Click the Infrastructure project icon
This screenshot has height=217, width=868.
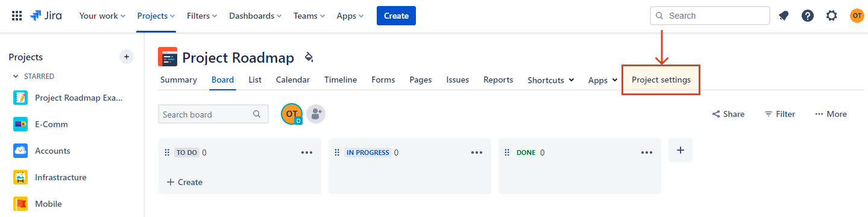[x=20, y=177]
